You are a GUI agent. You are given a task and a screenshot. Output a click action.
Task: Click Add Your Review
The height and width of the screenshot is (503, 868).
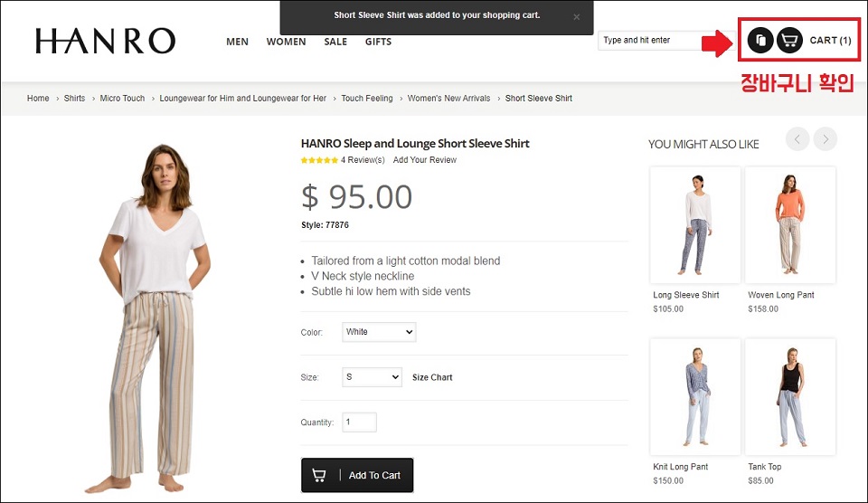pos(425,160)
